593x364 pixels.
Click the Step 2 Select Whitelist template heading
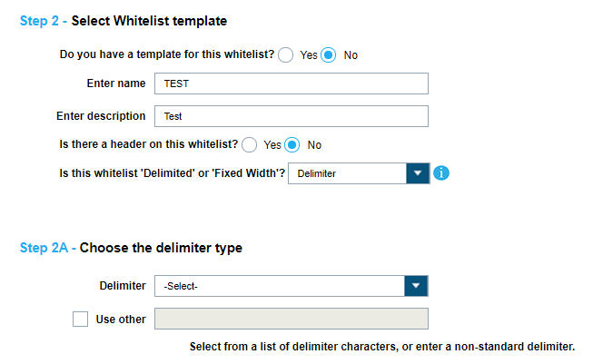pyautogui.click(x=124, y=21)
